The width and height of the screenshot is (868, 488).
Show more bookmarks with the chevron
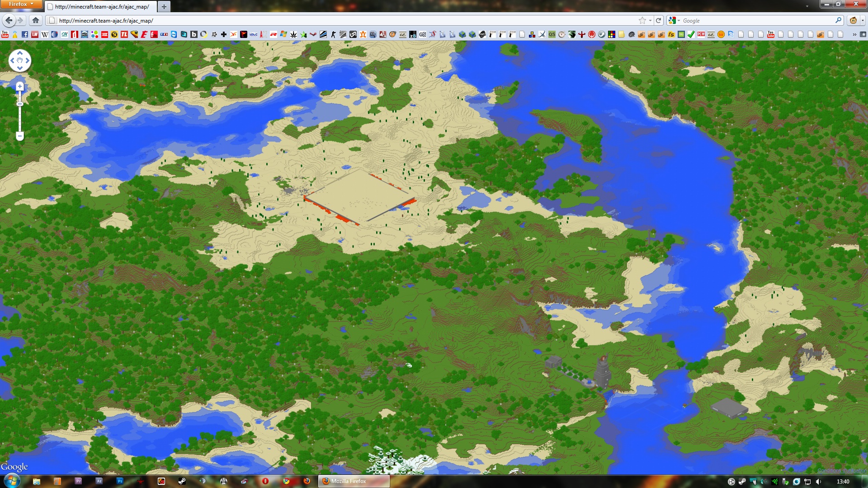(854, 34)
